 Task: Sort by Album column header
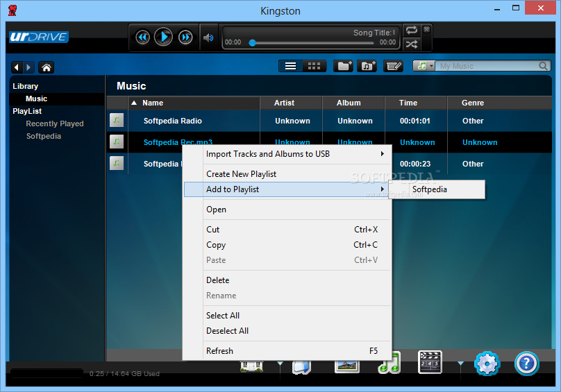pos(353,103)
